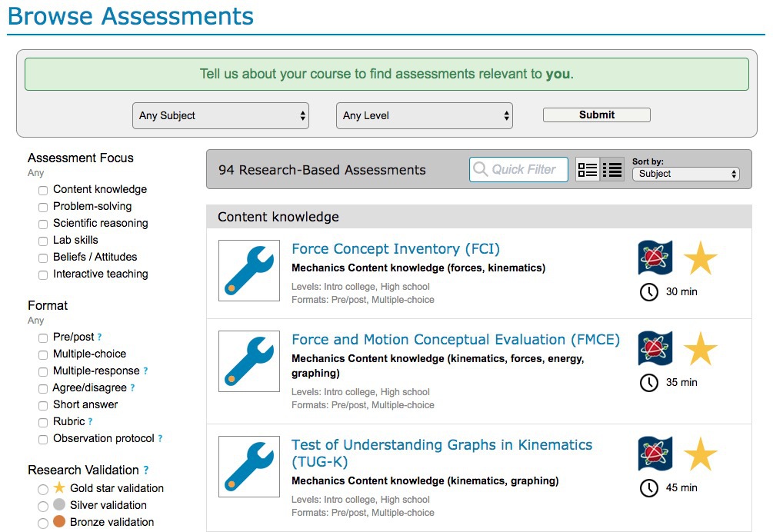
Task: Click the magnifier icon in Quick Filter
Action: 480,169
